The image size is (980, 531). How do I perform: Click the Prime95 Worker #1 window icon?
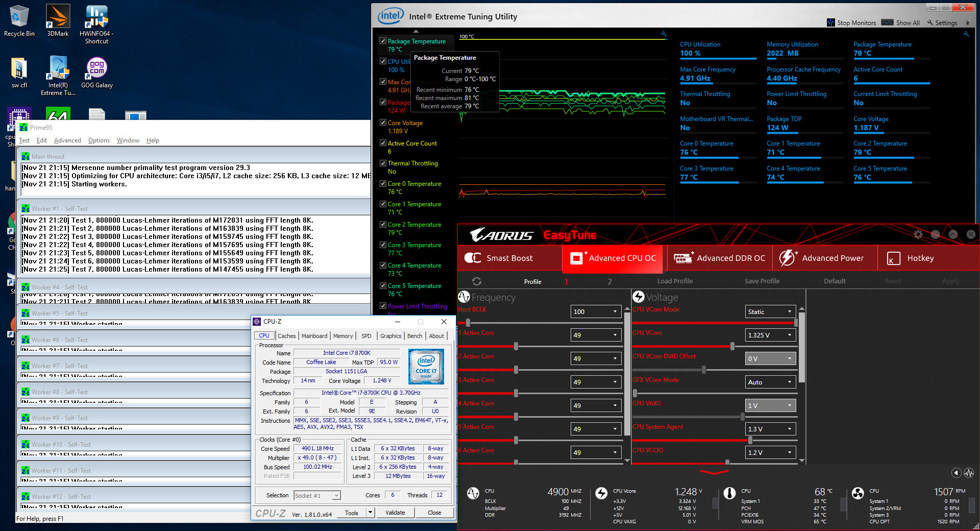pyautogui.click(x=25, y=208)
